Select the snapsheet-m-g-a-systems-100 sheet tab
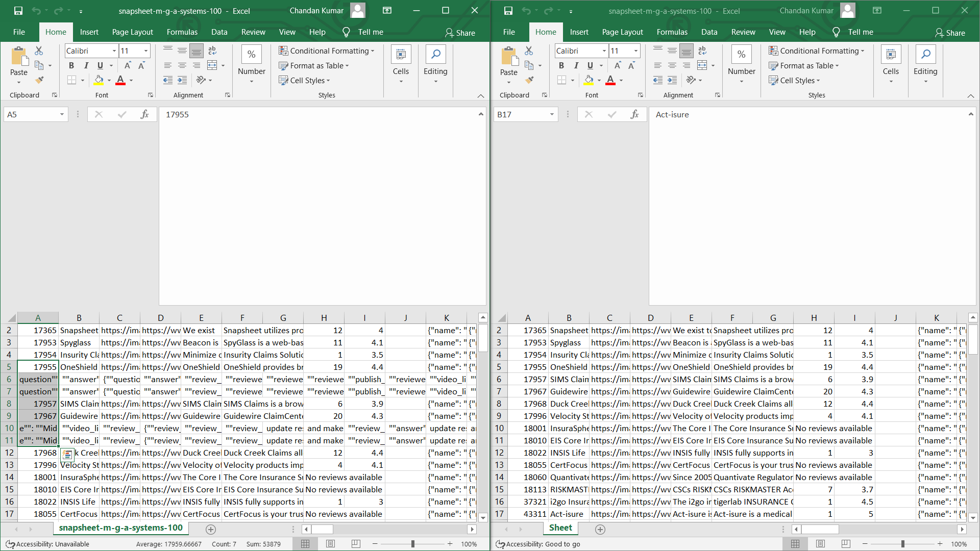 coord(120,528)
